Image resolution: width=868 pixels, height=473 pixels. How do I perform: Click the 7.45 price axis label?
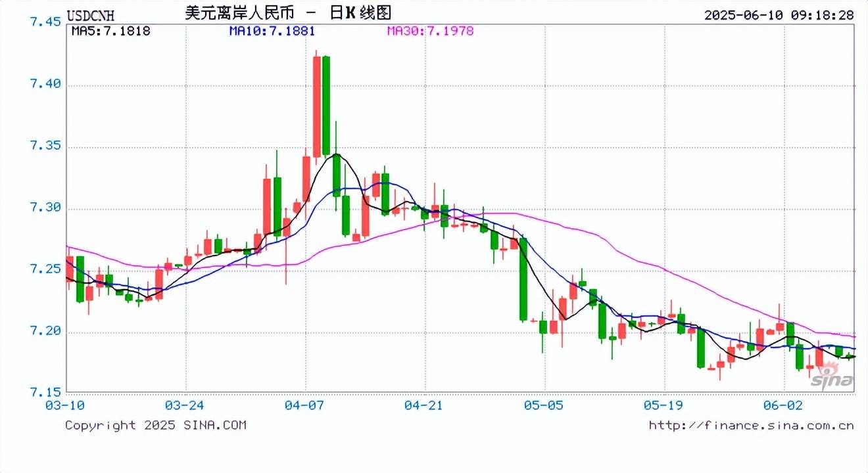pyautogui.click(x=45, y=22)
